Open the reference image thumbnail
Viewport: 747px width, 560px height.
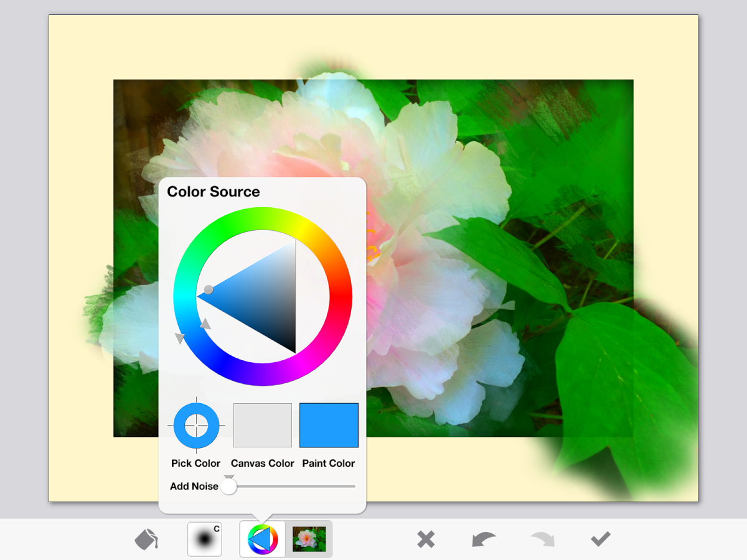[x=309, y=538]
